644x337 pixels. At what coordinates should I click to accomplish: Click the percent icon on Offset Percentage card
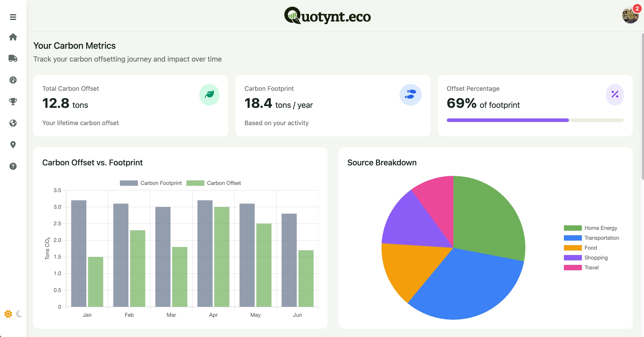pyautogui.click(x=615, y=95)
